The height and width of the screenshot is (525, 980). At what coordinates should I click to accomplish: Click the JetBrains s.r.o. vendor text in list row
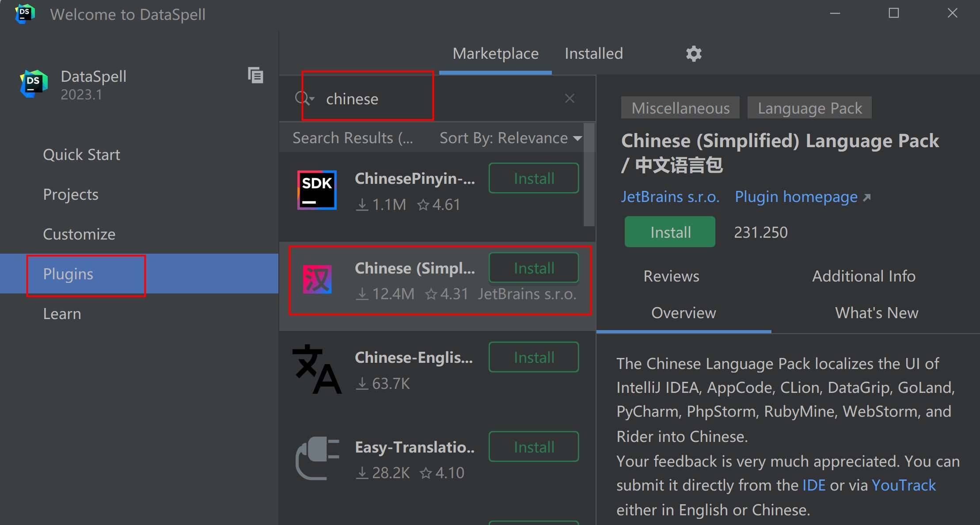coord(527,294)
